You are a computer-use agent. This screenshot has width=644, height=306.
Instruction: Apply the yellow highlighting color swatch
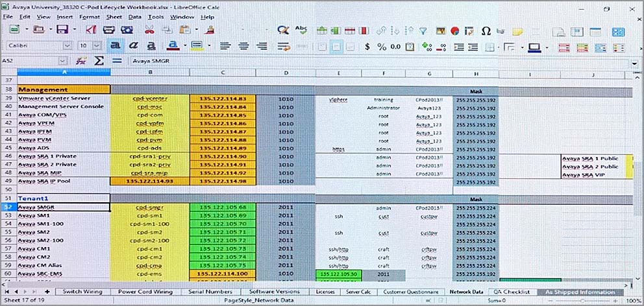click(x=198, y=46)
